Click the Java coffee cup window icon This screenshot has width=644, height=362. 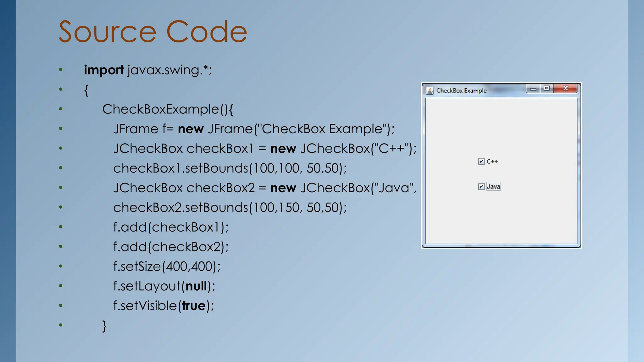click(x=430, y=91)
